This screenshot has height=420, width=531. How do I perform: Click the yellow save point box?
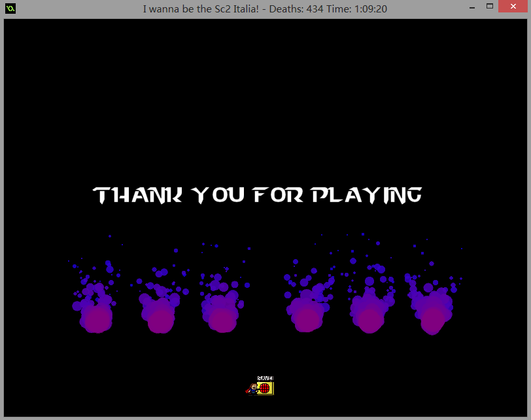coord(265,388)
